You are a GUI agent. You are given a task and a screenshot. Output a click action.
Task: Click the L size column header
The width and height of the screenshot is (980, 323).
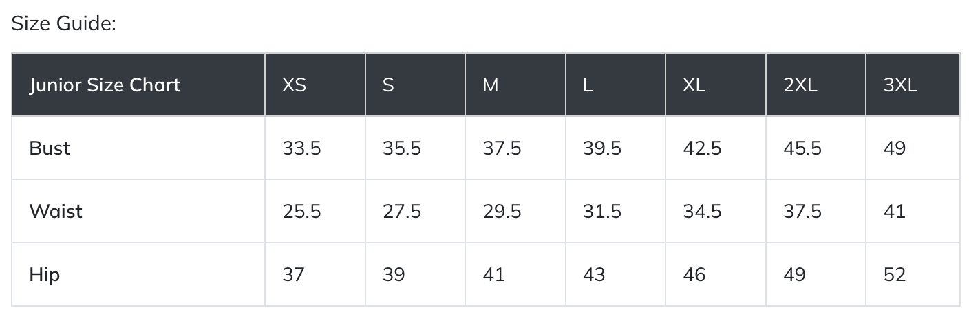pos(588,85)
